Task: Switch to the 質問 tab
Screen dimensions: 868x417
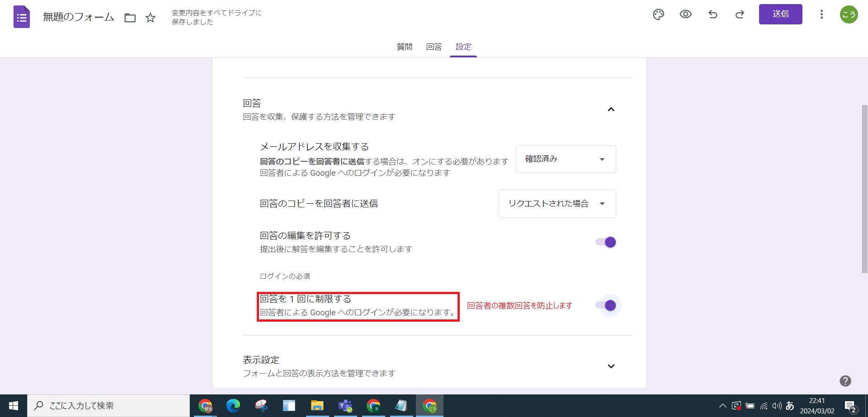Action: (x=404, y=47)
